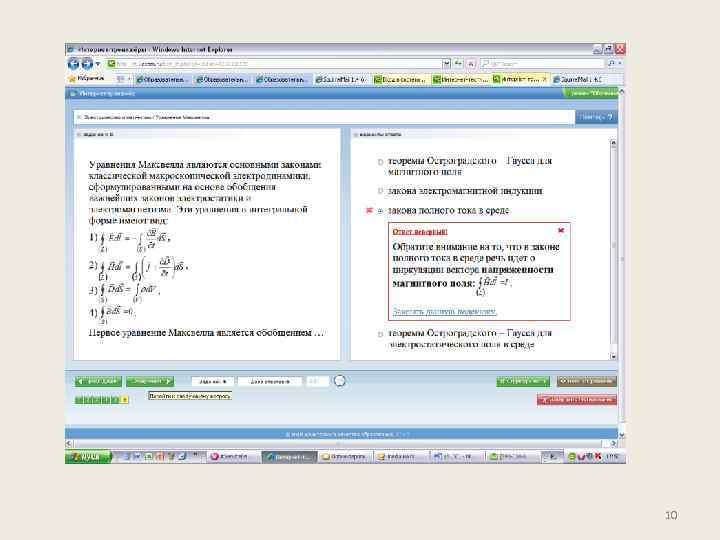Stop page loading with the X icon
Screen dimensions: 720x540
(x=471, y=63)
